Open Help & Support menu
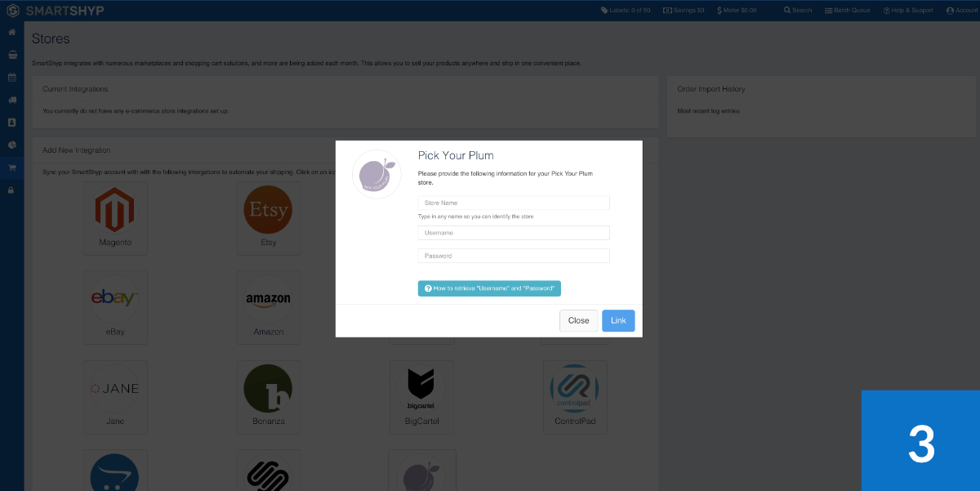 907,11
